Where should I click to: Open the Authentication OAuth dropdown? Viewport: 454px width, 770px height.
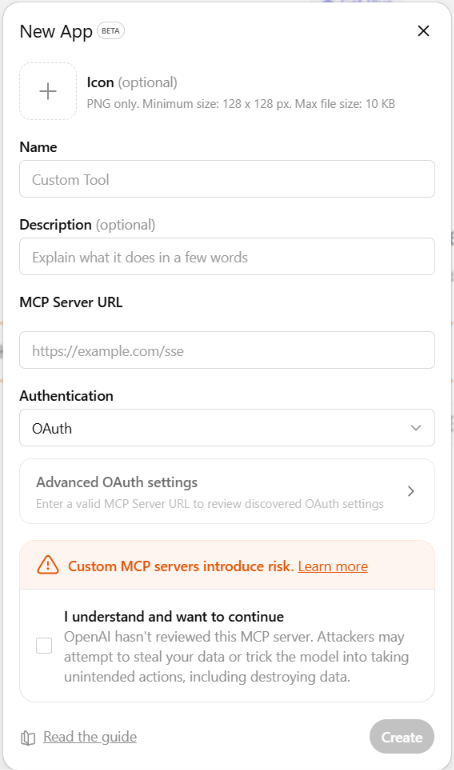pos(227,428)
